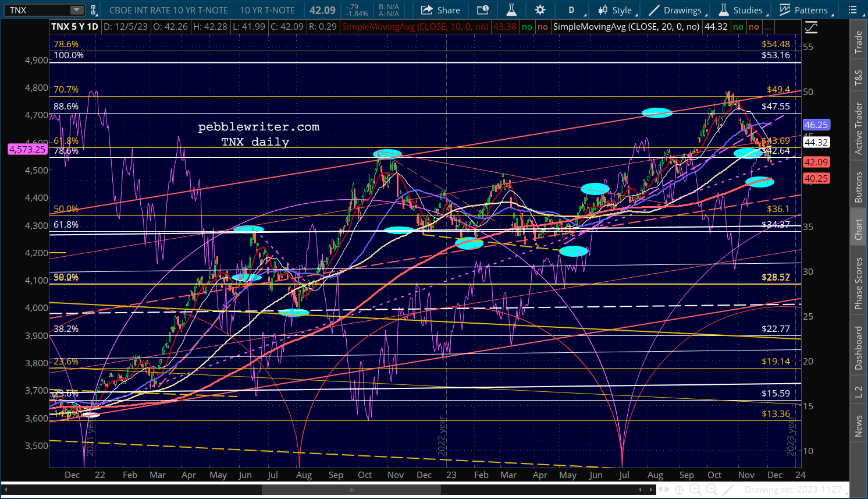Click the R: 0.29 range value
868x499 pixels.
click(323, 26)
